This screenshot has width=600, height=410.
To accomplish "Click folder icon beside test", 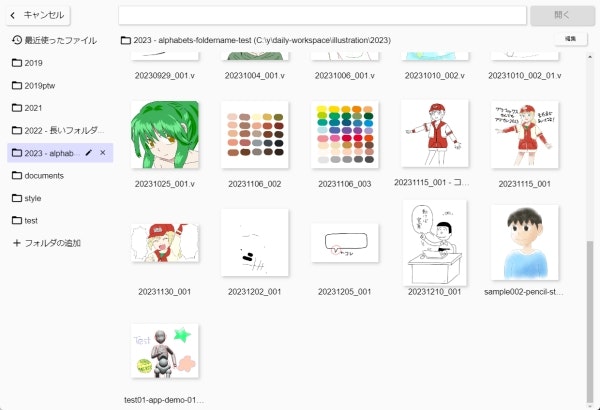I will pyautogui.click(x=16, y=221).
